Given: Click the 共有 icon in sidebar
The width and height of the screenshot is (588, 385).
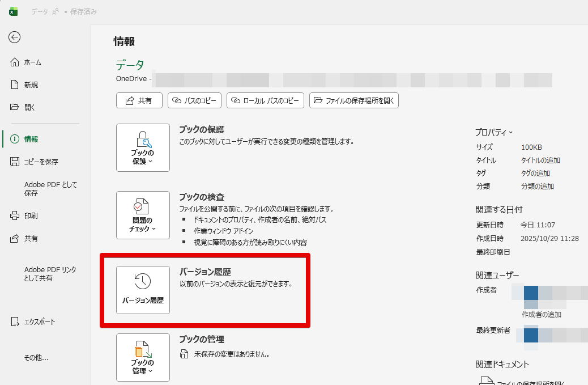Looking at the screenshot, I should [15, 239].
